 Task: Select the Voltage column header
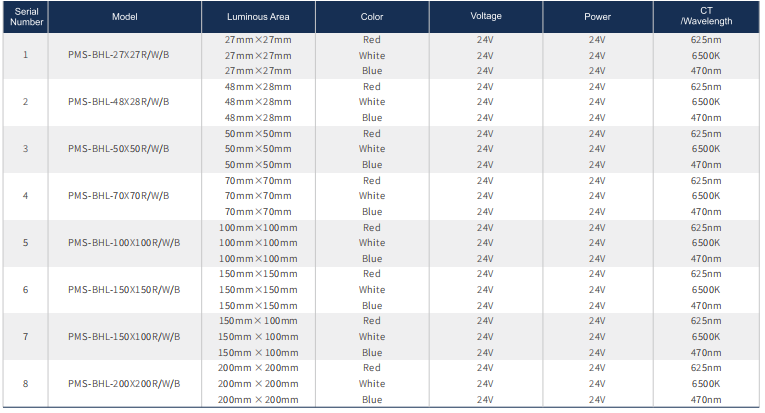tap(486, 17)
